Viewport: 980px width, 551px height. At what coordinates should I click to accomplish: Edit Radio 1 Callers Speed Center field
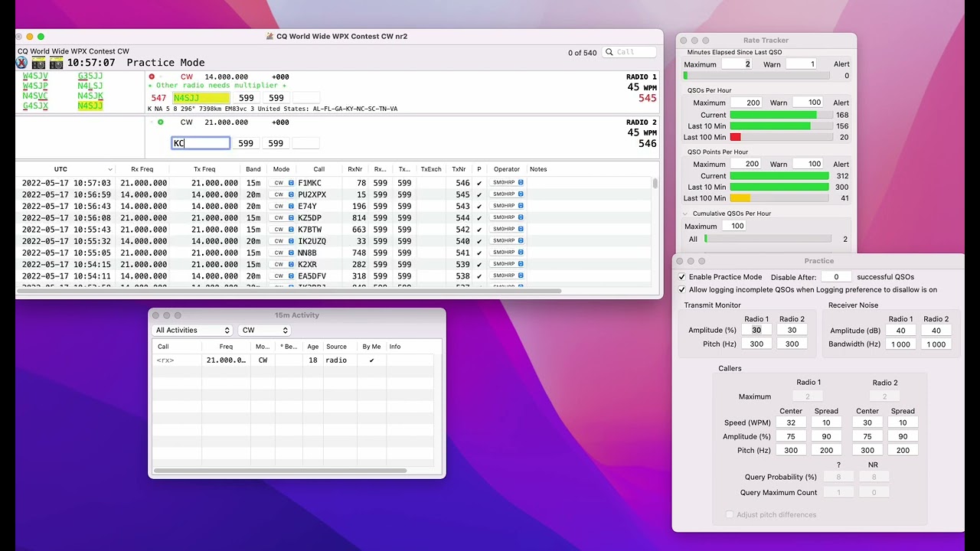tap(791, 422)
